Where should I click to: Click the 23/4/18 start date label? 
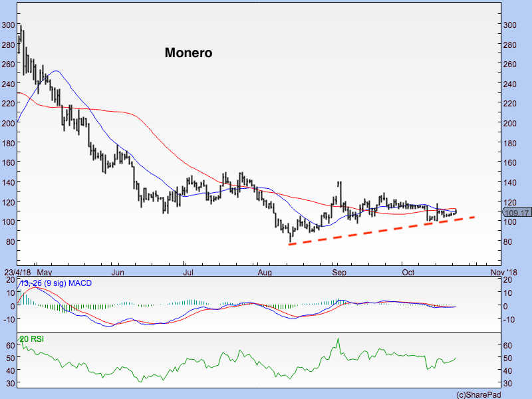[17, 273]
